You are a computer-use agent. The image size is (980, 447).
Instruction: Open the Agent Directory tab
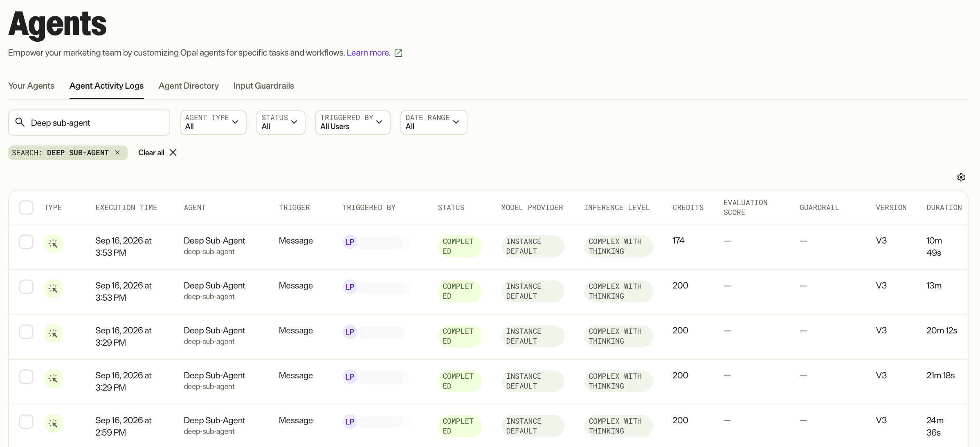(x=189, y=86)
